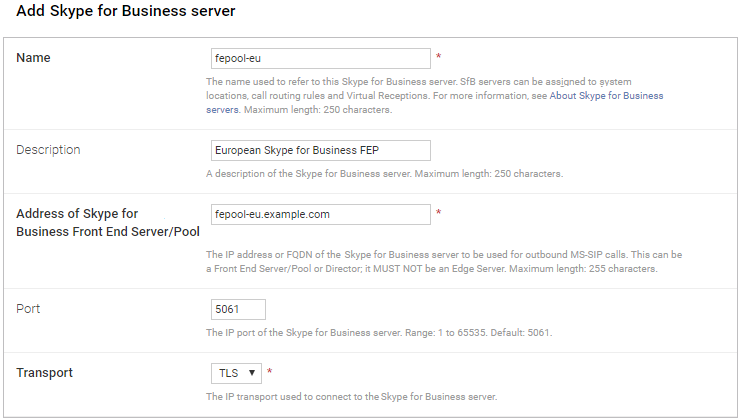Click the Name field label
The image size is (741, 420).
[34, 58]
